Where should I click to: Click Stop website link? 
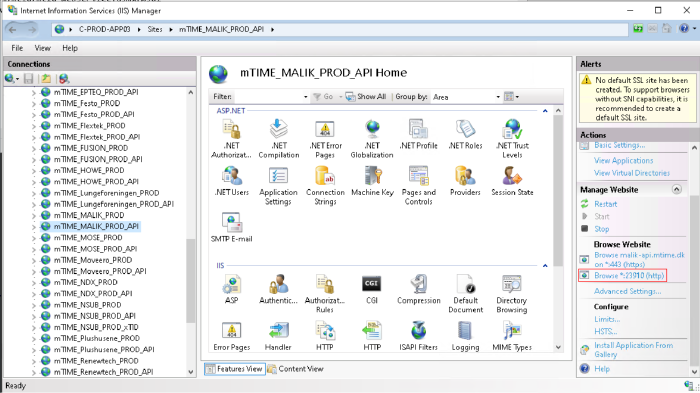pyautogui.click(x=601, y=229)
